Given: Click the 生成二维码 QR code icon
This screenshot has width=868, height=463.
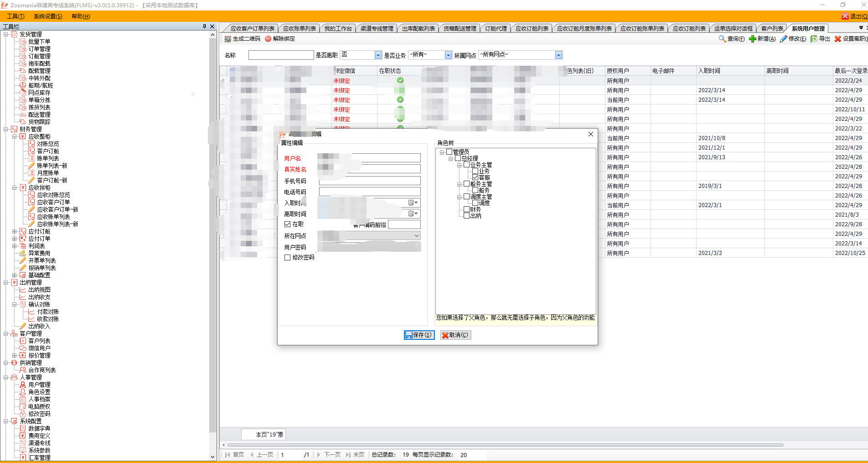Looking at the screenshot, I should coord(228,39).
